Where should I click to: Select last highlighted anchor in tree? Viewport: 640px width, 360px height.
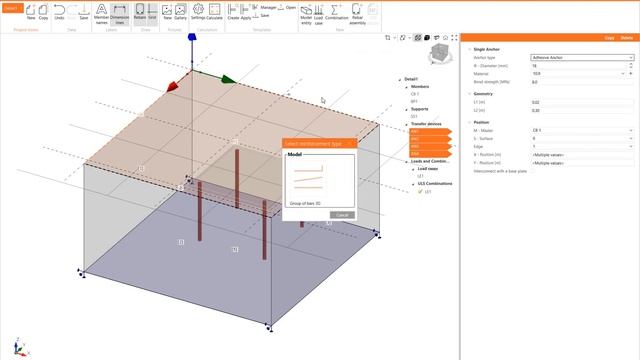coord(430,154)
